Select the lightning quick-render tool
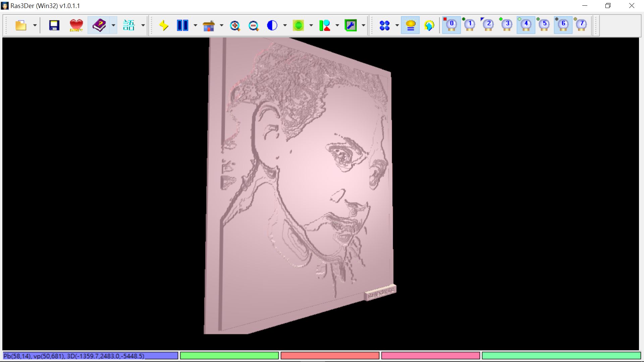 tap(164, 25)
